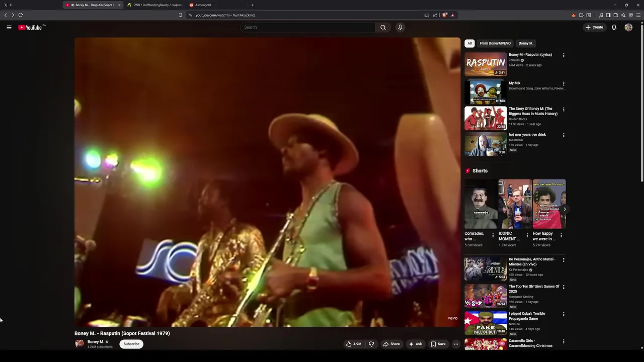Select the All filter chip
Image resolution: width=644 pixels, height=362 pixels.
click(x=469, y=43)
